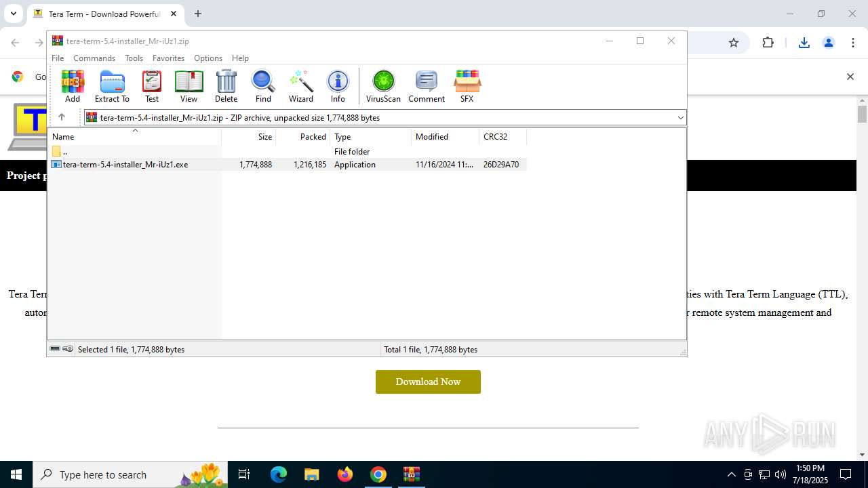Click the 'Application' type cell
Image resolution: width=868 pixels, height=488 pixels.
tap(355, 164)
